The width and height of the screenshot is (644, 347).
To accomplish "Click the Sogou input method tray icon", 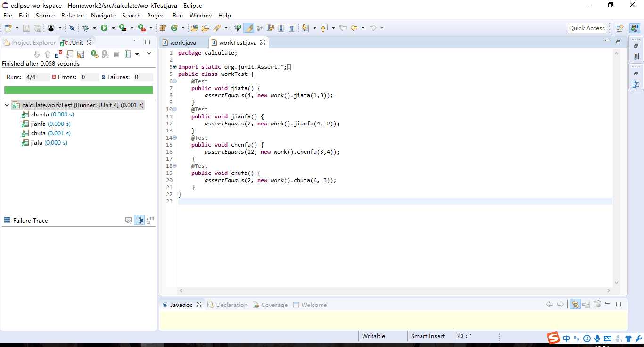I will 553,338.
